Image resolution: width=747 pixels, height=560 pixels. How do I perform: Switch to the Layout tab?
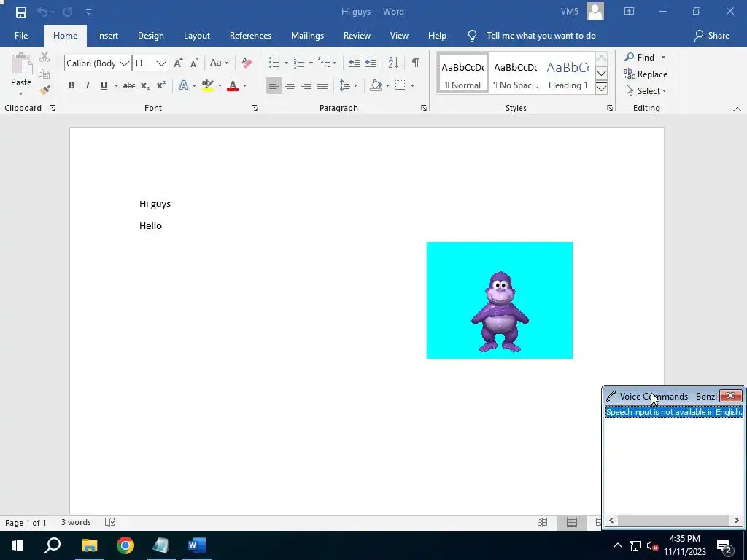tap(197, 36)
